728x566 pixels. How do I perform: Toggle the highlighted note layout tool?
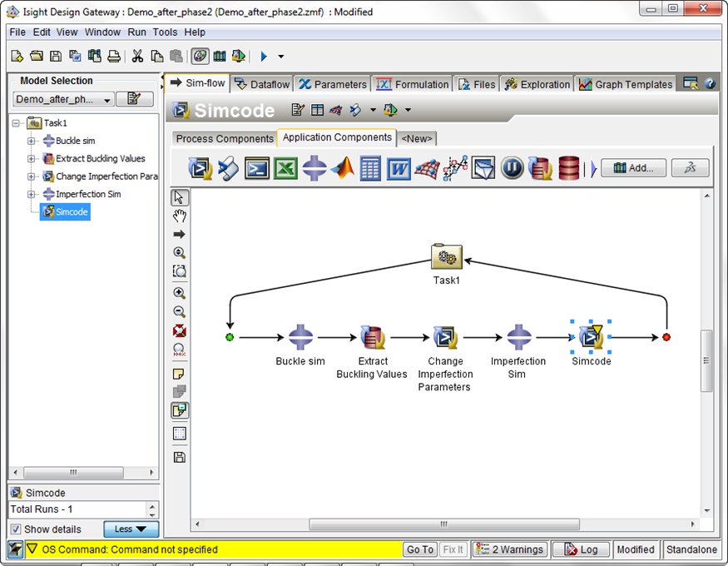pos(179,410)
